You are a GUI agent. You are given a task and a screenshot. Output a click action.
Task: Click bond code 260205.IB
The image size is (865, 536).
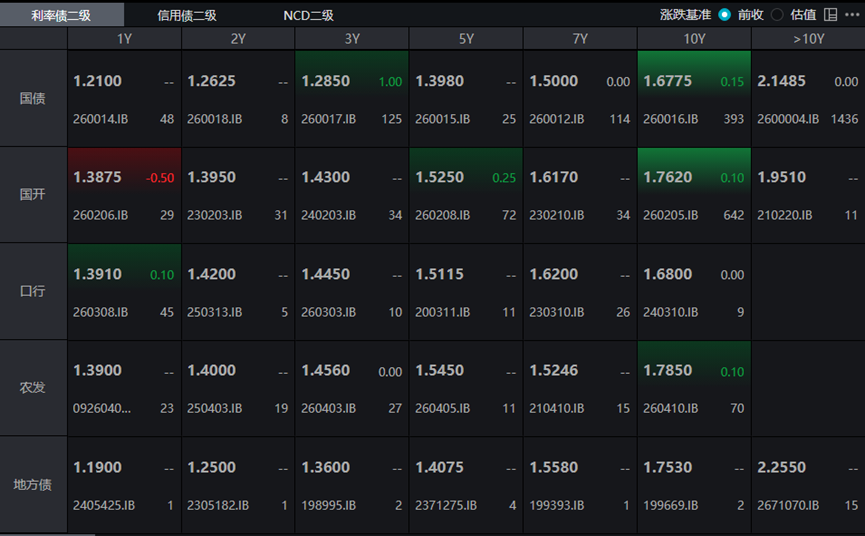click(670, 215)
